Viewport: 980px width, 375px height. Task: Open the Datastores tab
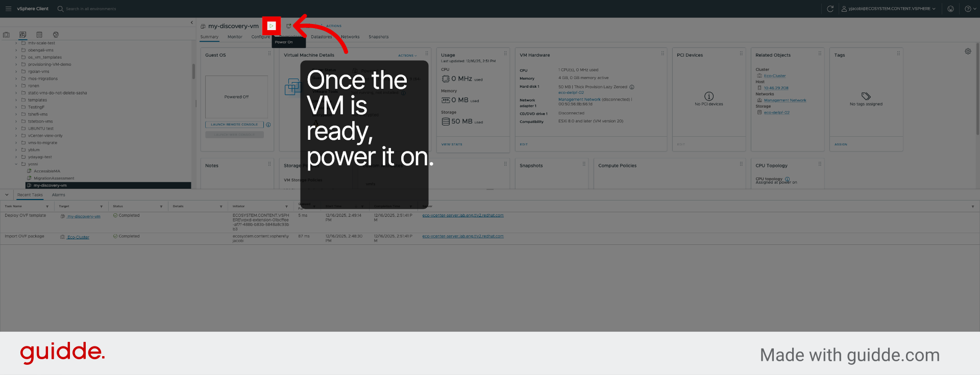[322, 37]
